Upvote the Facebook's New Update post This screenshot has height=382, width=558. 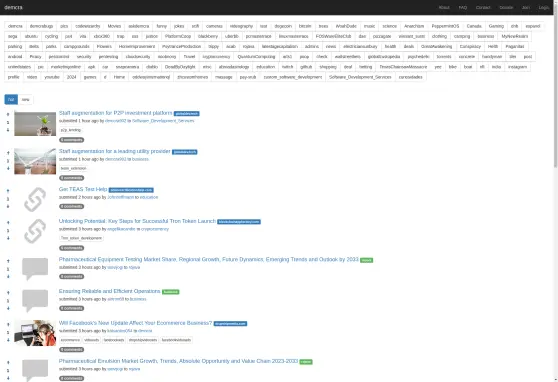coord(8,324)
